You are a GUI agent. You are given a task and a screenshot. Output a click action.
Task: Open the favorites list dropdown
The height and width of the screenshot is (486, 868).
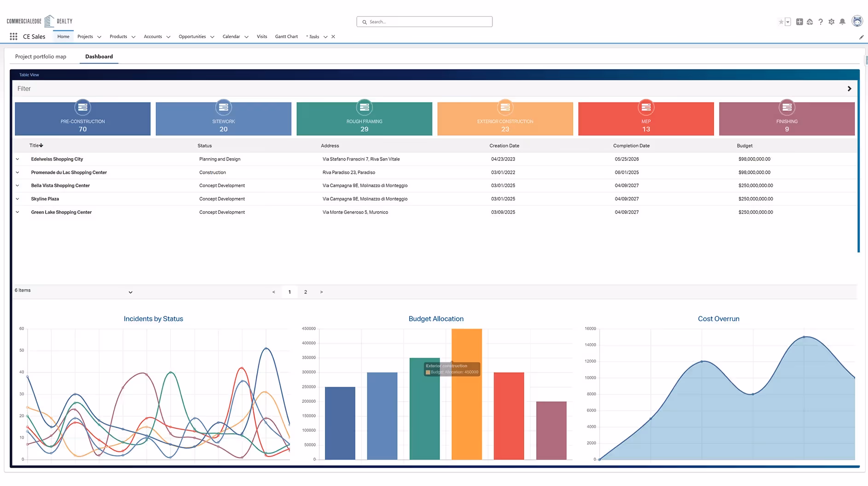click(788, 22)
